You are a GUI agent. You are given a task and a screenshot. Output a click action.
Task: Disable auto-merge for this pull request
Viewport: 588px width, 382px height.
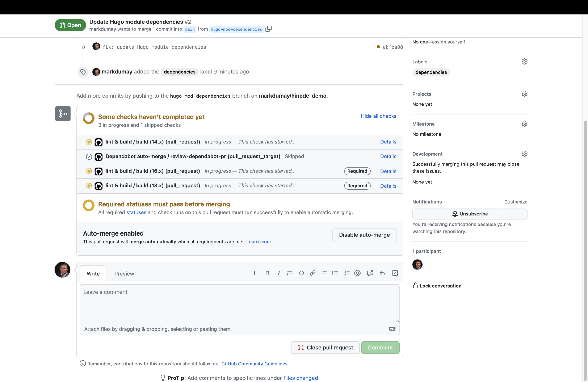tap(364, 235)
